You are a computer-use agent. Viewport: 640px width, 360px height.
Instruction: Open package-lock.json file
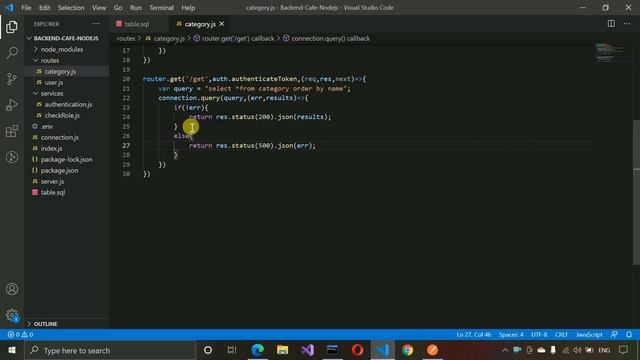pos(66,159)
